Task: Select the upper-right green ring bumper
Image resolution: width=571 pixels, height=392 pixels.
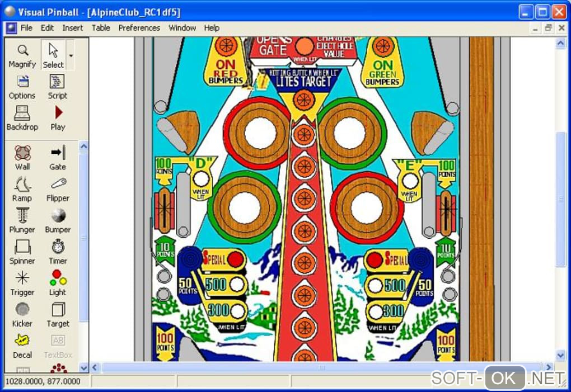Action: tap(350, 133)
